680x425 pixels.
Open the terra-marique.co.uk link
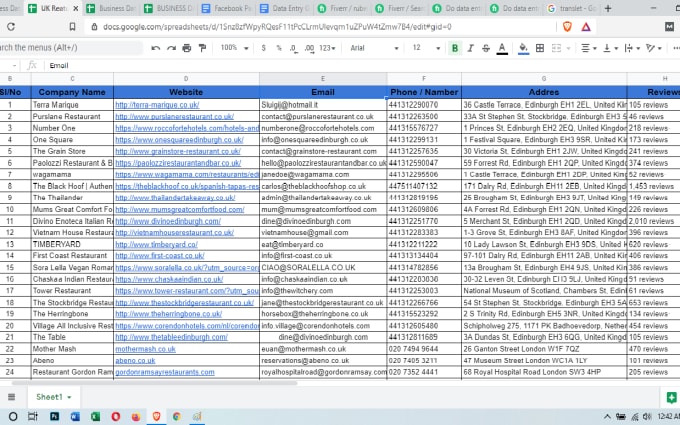(157, 105)
